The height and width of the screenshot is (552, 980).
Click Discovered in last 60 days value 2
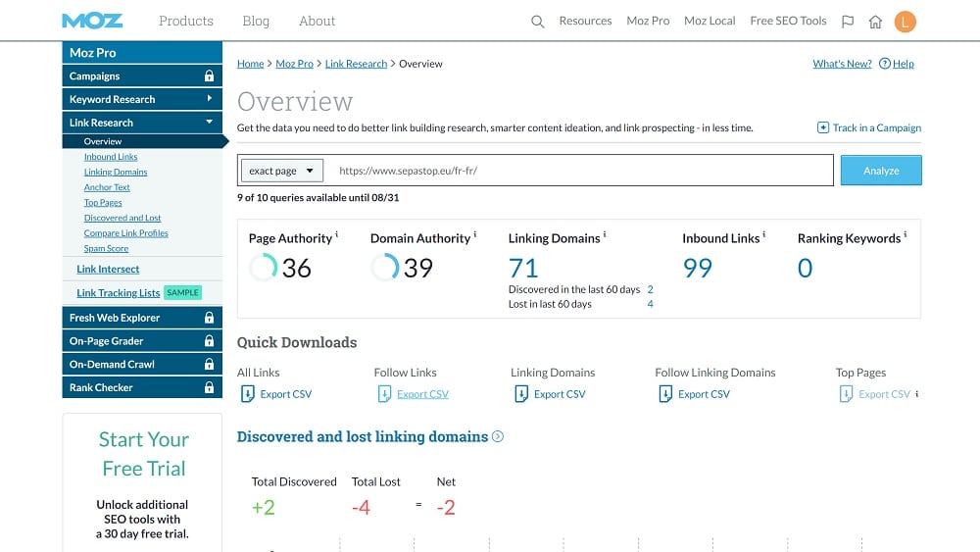pos(650,289)
